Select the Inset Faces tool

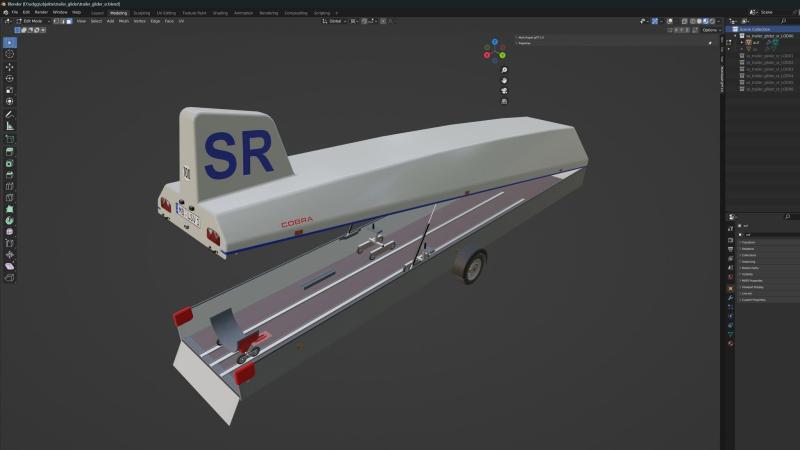point(10,163)
